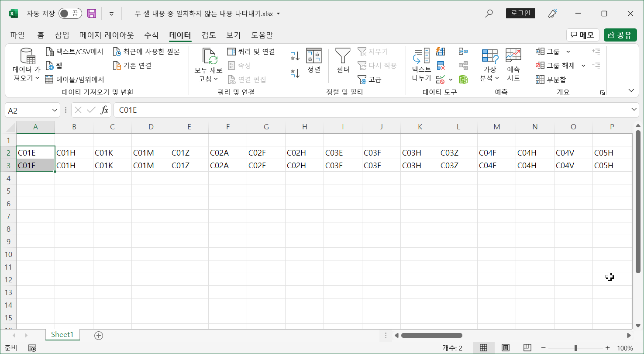Collapse the ribbon with the chevron

pyautogui.click(x=631, y=90)
